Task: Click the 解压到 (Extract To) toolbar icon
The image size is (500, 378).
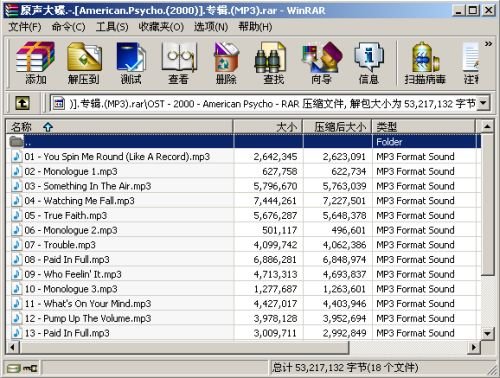Action: 84,63
